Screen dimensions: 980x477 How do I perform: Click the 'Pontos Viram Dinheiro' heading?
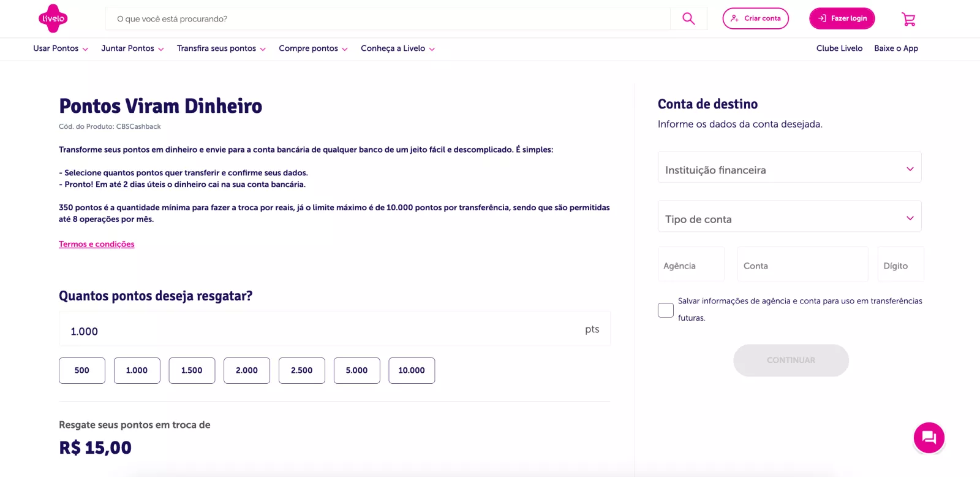coord(160,106)
